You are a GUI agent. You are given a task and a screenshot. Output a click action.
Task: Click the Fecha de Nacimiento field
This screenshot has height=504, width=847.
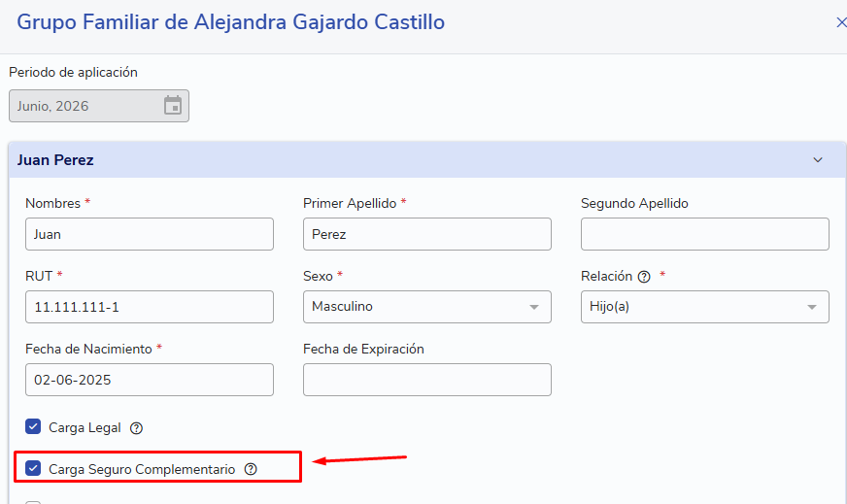click(149, 380)
